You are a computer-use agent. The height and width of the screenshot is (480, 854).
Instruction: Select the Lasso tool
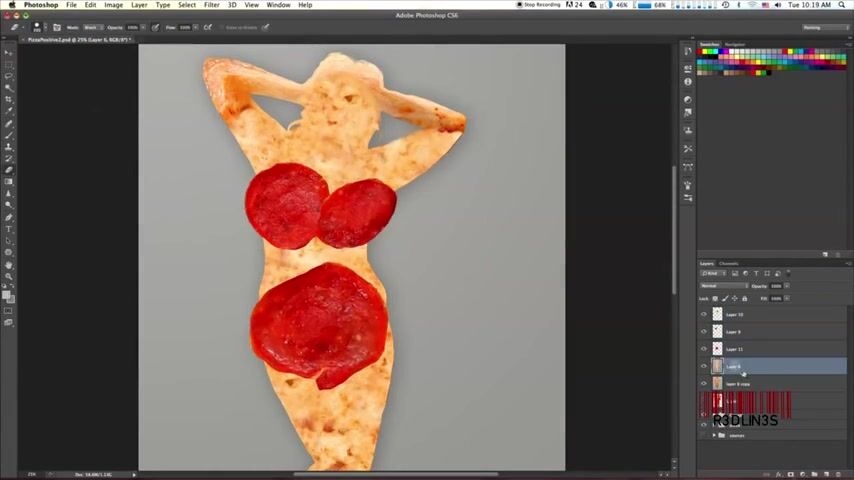click(x=9, y=76)
